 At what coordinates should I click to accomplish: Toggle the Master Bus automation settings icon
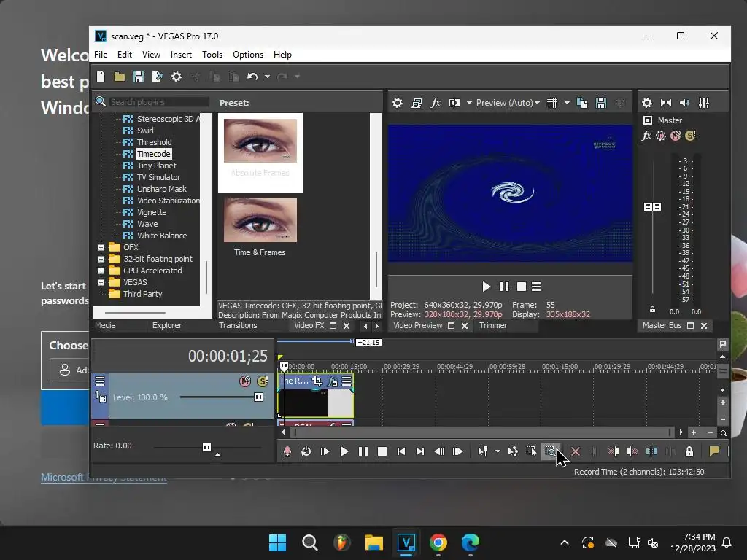click(661, 136)
